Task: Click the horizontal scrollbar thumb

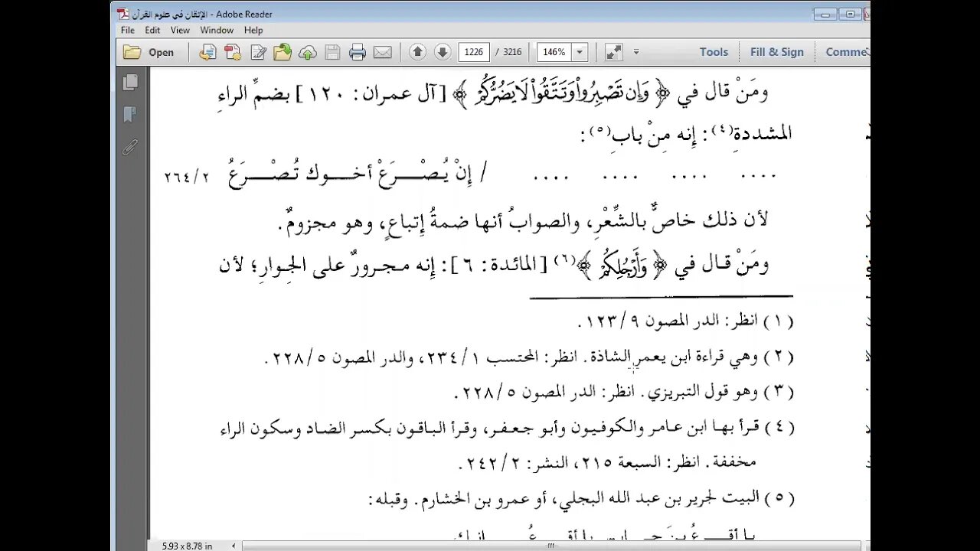Action: [550, 546]
